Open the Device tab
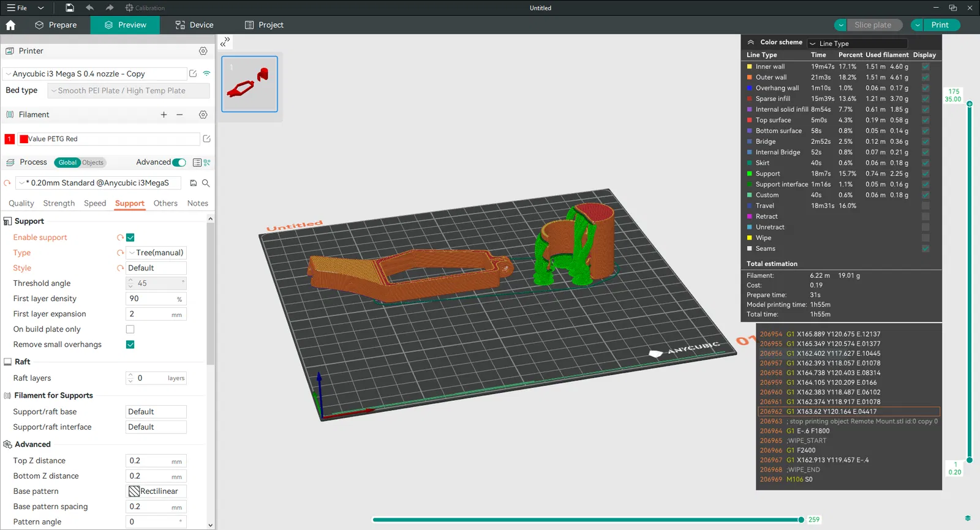 (x=194, y=25)
